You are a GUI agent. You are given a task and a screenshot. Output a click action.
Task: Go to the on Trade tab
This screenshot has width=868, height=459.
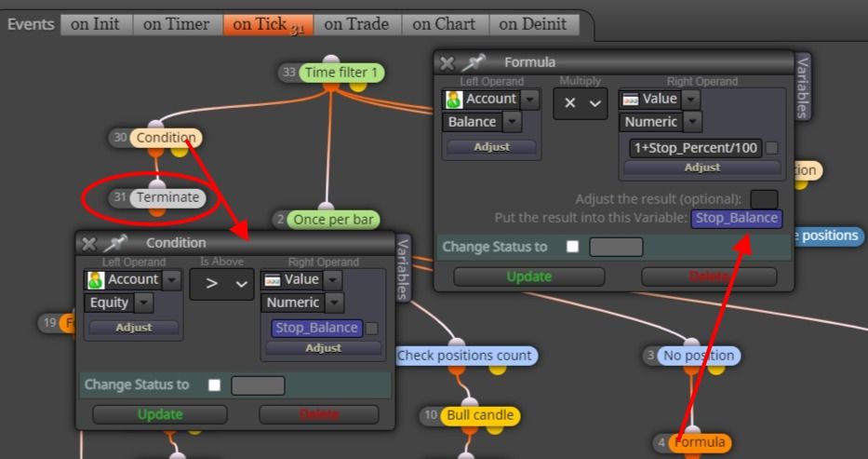[x=357, y=24]
